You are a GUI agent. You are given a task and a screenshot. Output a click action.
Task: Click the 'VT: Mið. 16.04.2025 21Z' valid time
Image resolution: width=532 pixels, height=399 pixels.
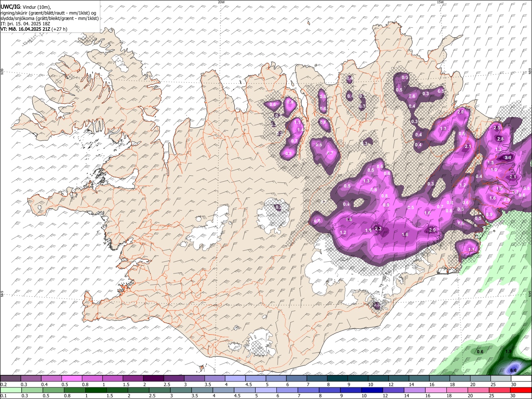tap(34, 29)
